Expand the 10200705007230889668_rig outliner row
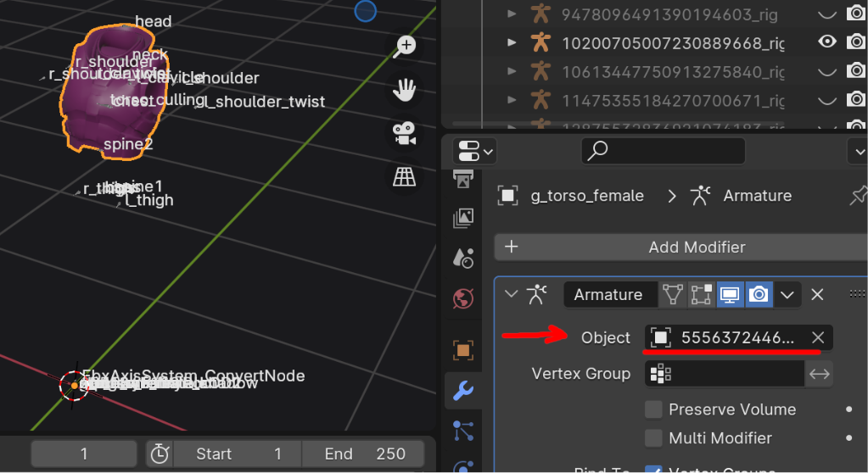Screen dimensions: 868x473 pyautogui.click(x=512, y=42)
